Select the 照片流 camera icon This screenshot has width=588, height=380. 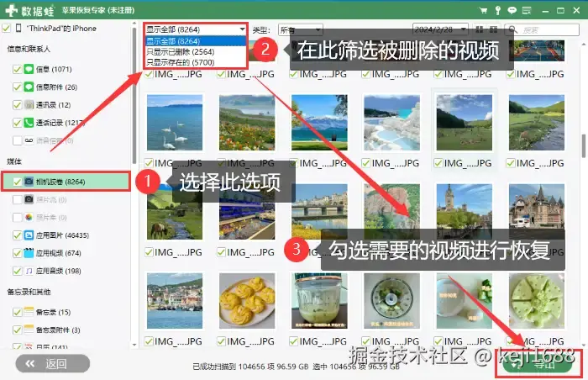[x=29, y=199]
